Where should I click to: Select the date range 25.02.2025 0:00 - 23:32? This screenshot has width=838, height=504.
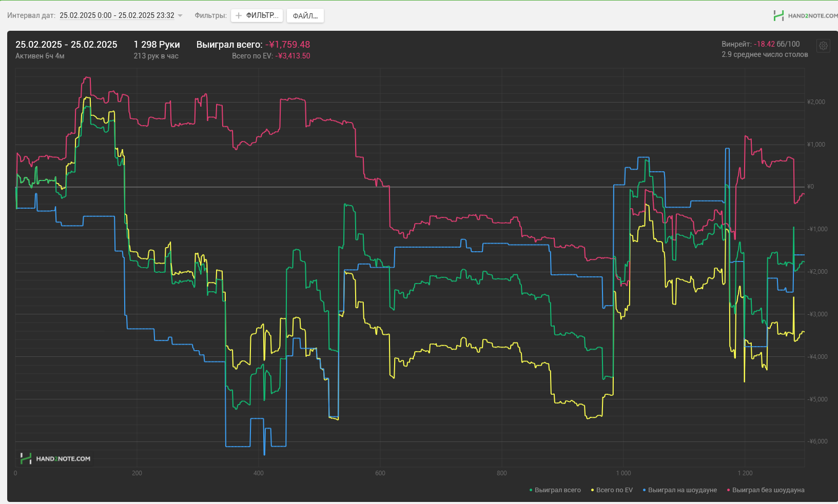[117, 15]
